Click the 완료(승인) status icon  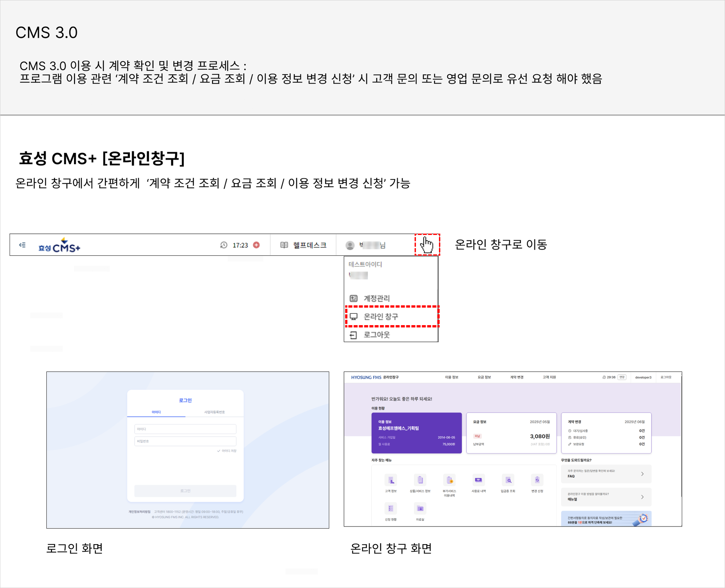click(x=570, y=438)
